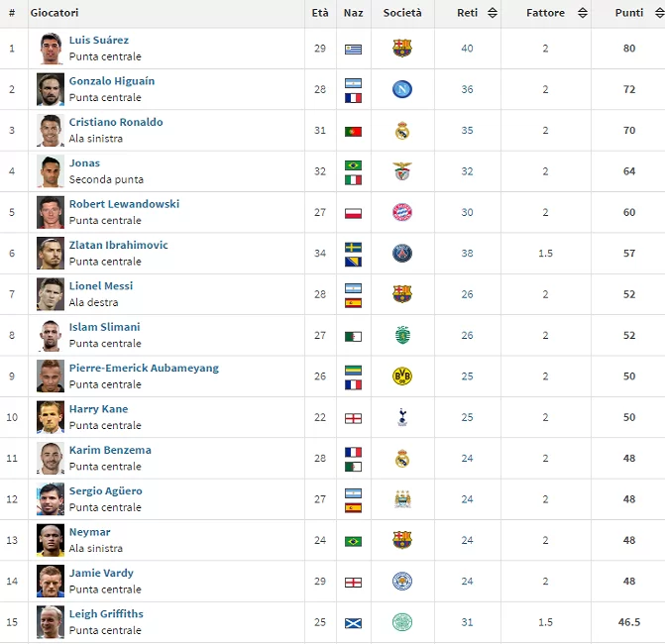Click Portugal flag in Cristiano Ronaldo row
The width and height of the screenshot is (665, 644).
coord(353,131)
